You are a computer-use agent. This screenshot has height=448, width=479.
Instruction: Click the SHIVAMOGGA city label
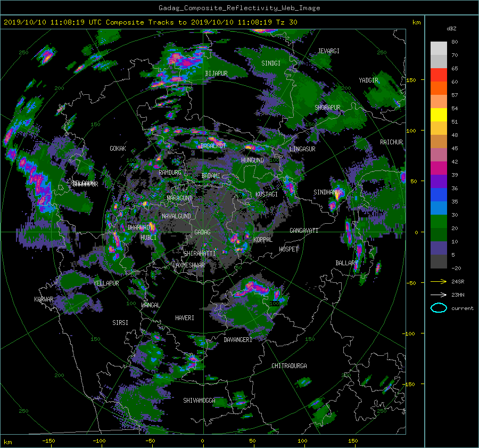coord(199,401)
